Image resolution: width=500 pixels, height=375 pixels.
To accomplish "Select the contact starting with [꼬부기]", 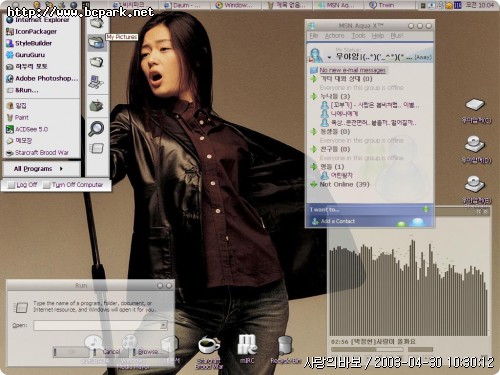I will pyautogui.click(x=370, y=105).
